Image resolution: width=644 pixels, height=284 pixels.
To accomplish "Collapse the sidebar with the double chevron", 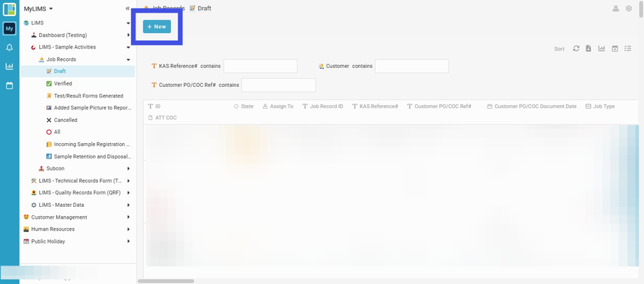I will pos(127,8).
